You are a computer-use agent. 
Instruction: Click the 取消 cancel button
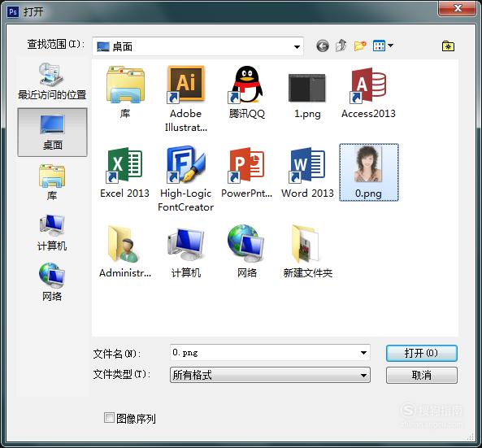pyautogui.click(x=421, y=375)
